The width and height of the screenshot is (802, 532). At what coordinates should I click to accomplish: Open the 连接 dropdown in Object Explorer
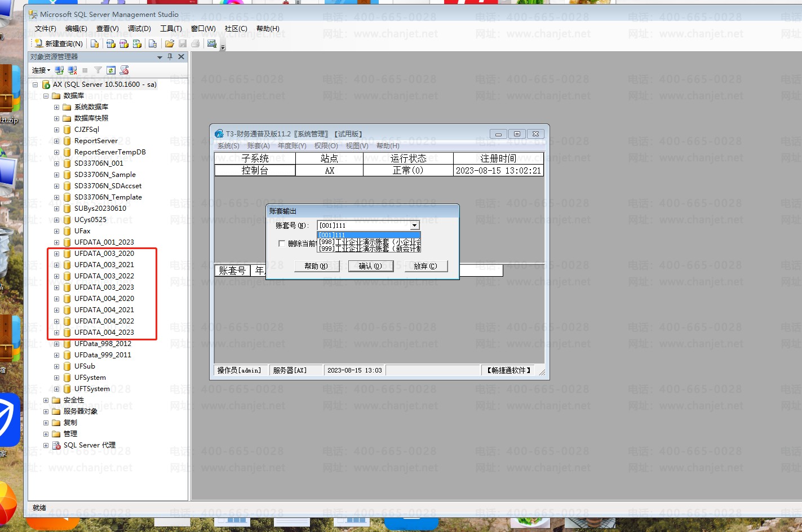(41, 70)
